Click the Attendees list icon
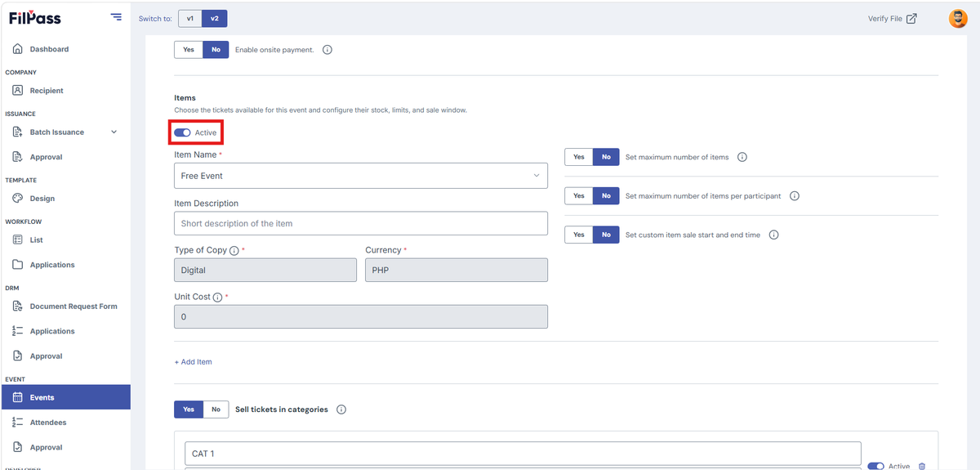 (18, 423)
